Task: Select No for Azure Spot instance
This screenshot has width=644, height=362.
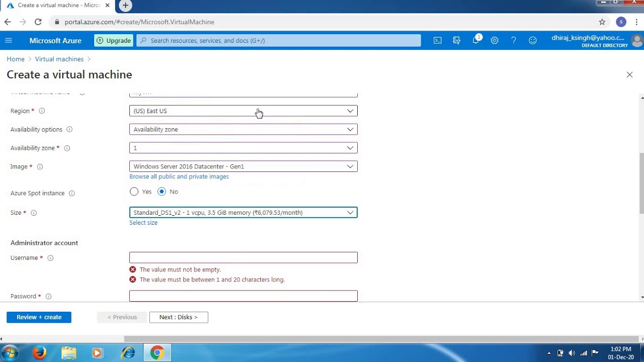Action: 162,192
